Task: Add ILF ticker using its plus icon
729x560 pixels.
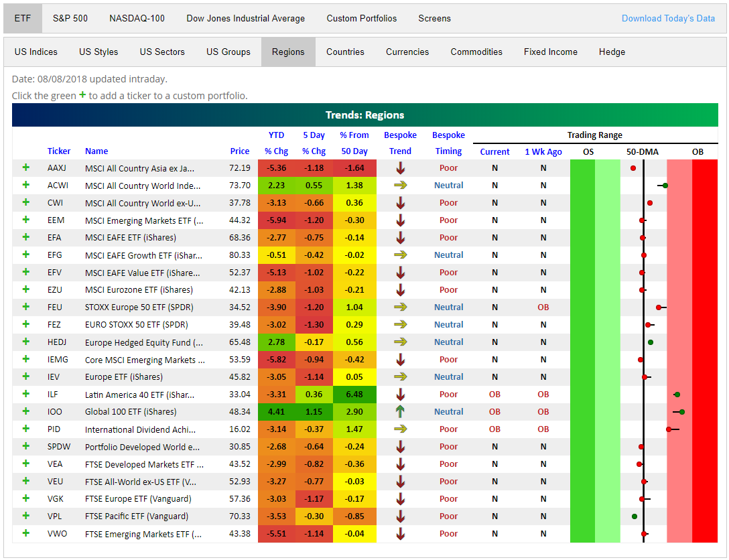Action: (26, 394)
